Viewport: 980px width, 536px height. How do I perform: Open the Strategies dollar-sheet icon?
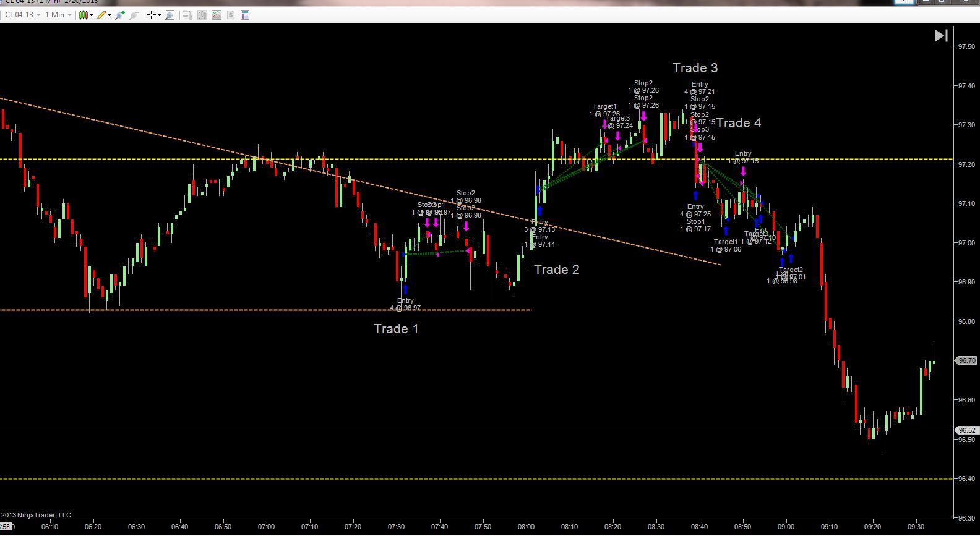[231, 15]
